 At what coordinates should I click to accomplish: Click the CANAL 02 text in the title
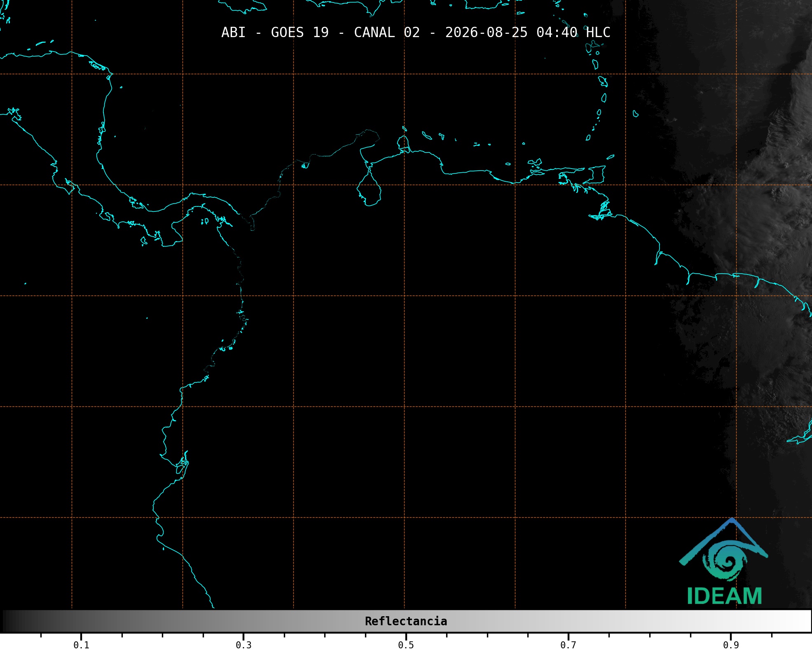pyautogui.click(x=387, y=33)
